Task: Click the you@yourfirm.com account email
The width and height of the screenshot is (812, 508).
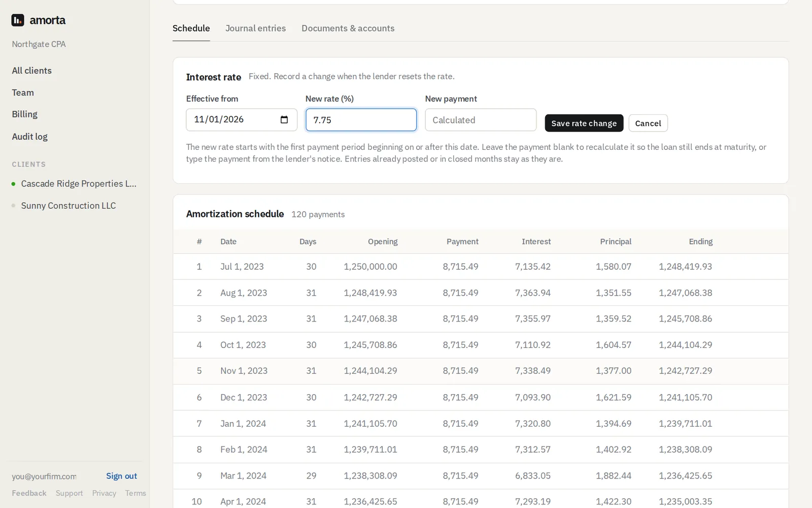Action: coord(44,477)
